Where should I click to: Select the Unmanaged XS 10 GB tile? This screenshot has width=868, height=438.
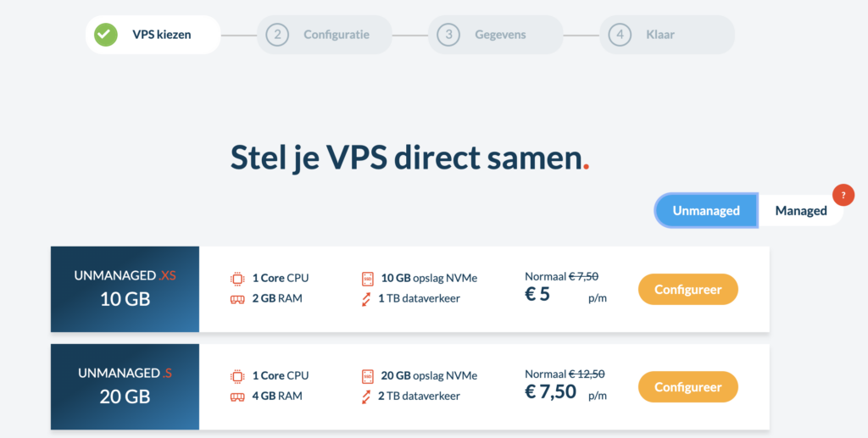click(x=125, y=289)
